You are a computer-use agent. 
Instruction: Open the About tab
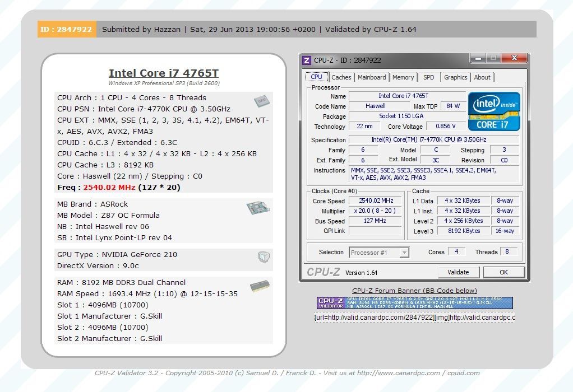[482, 77]
